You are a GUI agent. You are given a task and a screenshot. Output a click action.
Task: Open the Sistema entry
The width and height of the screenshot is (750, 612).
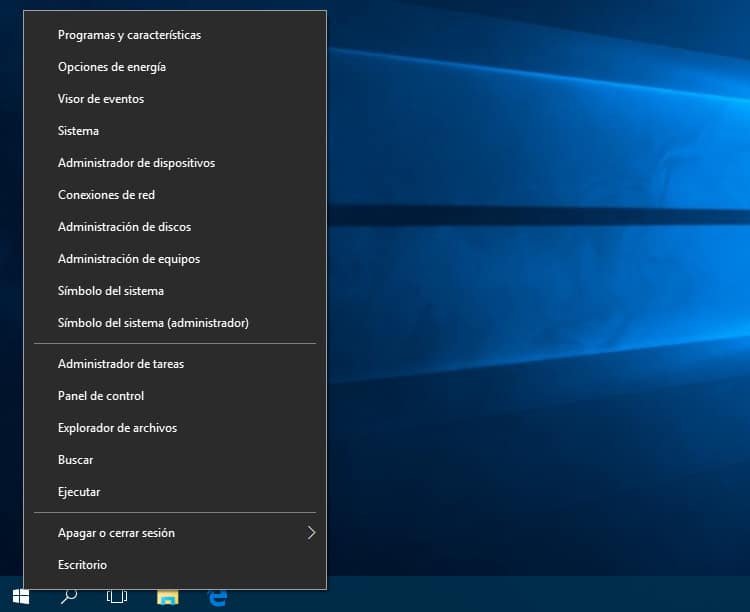[x=175, y=131]
